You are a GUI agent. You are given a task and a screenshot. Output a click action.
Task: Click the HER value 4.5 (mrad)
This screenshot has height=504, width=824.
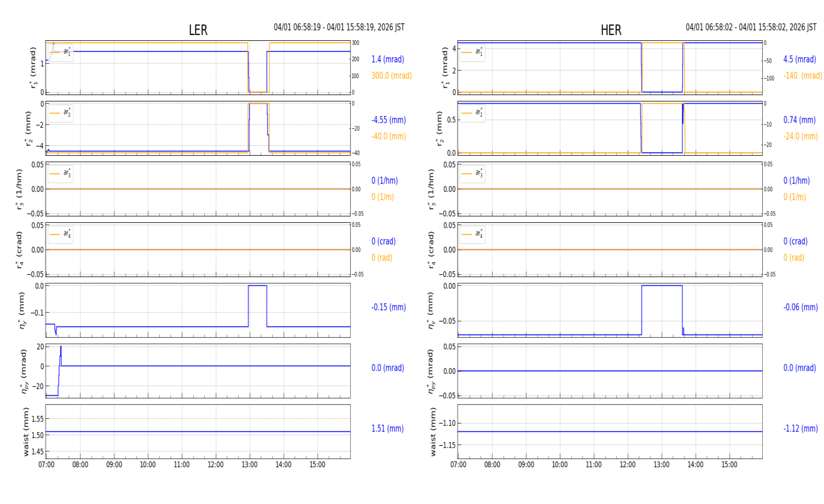tap(799, 60)
